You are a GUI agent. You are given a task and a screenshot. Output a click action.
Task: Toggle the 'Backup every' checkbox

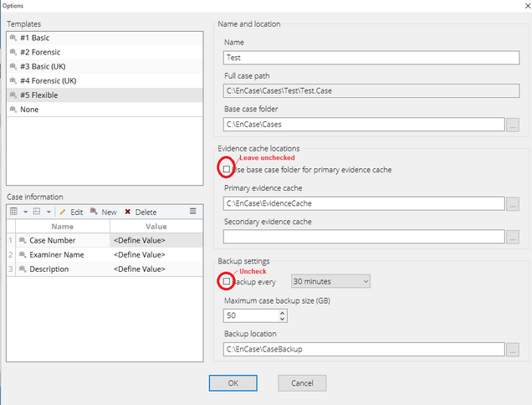point(227,281)
